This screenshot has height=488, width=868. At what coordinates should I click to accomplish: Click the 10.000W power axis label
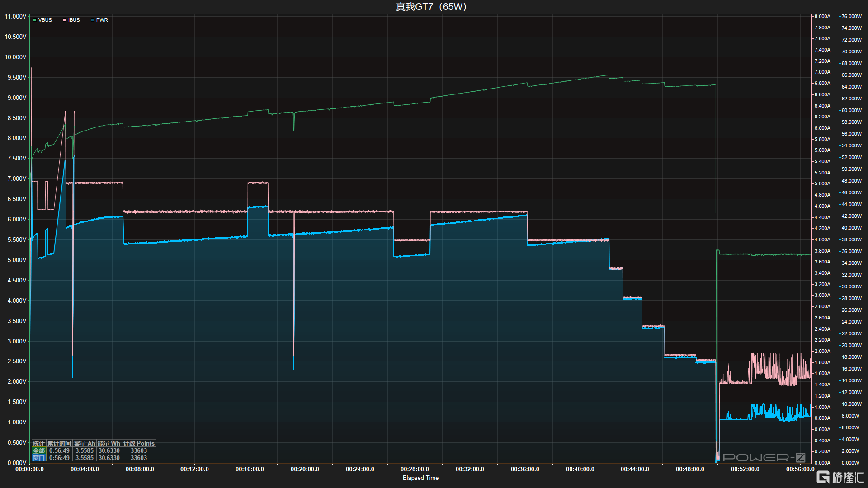pos(852,404)
